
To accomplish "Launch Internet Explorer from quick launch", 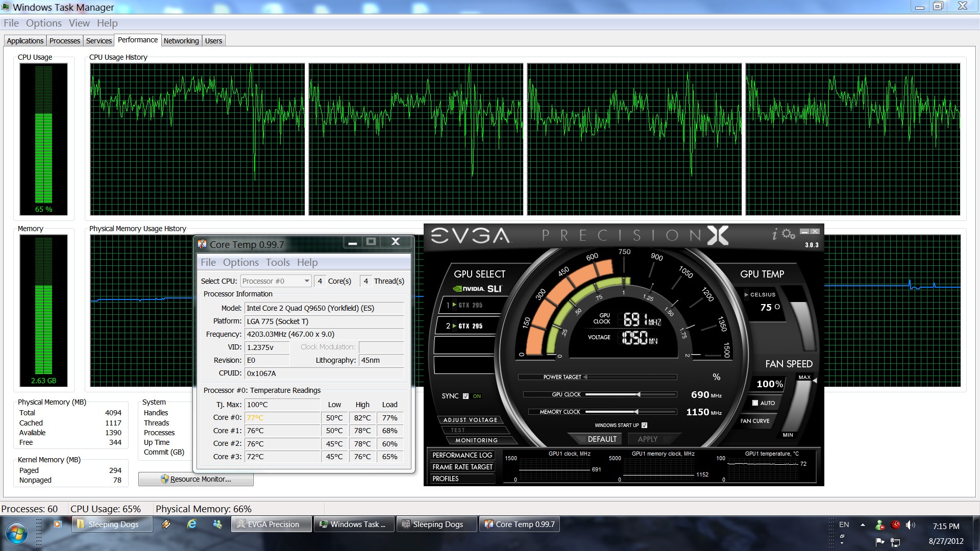I will coord(192,524).
